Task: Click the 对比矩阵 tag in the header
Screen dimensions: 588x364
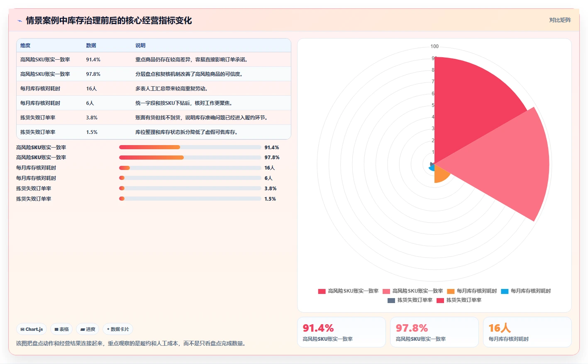Action: point(560,20)
